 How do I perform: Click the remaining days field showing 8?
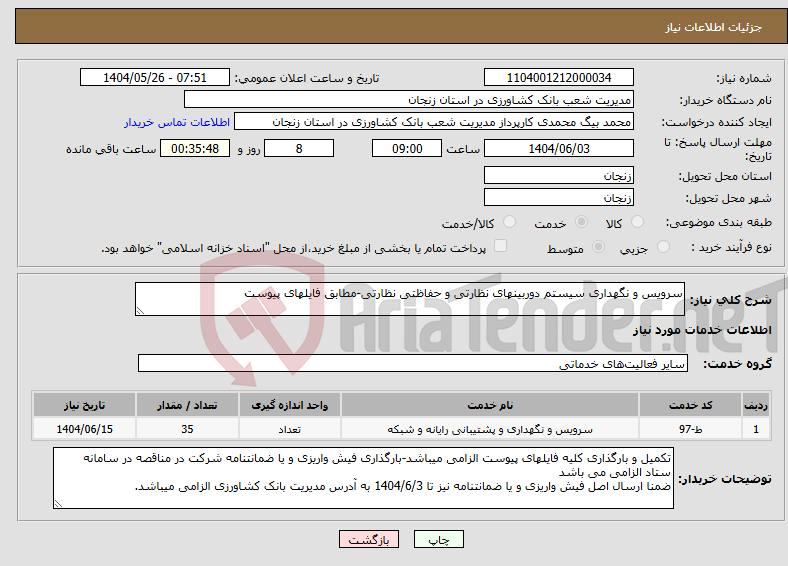click(299, 148)
